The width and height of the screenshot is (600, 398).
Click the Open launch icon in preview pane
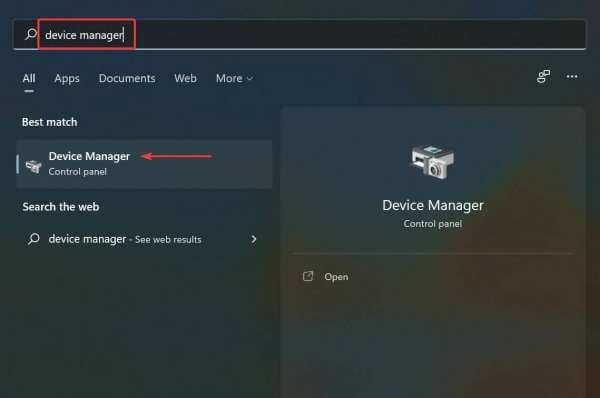308,276
